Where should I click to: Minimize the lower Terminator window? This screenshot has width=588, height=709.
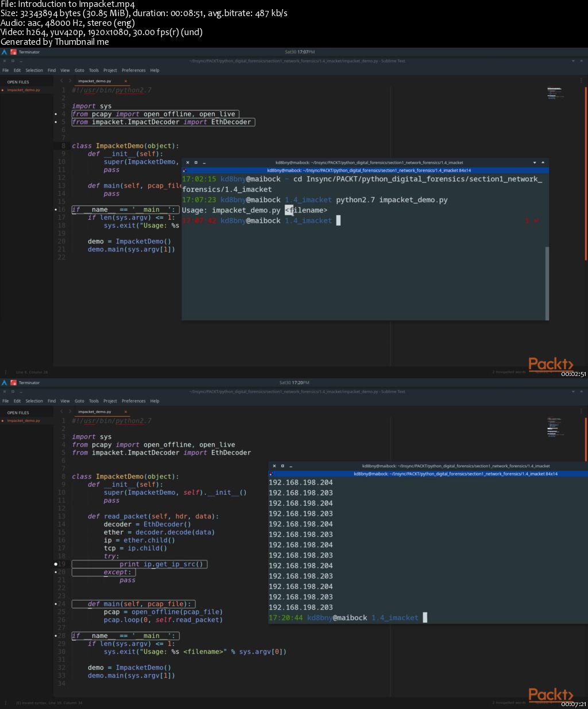click(291, 466)
